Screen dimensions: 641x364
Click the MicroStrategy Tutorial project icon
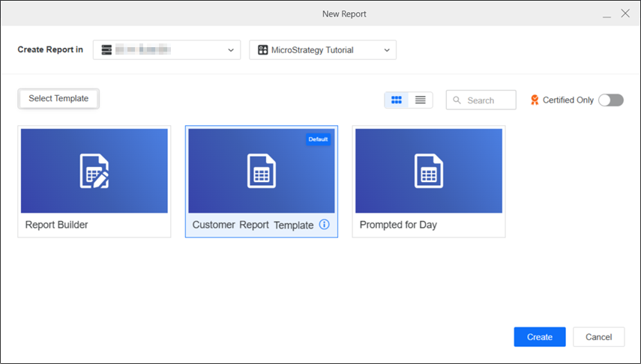tap(262, 50)
